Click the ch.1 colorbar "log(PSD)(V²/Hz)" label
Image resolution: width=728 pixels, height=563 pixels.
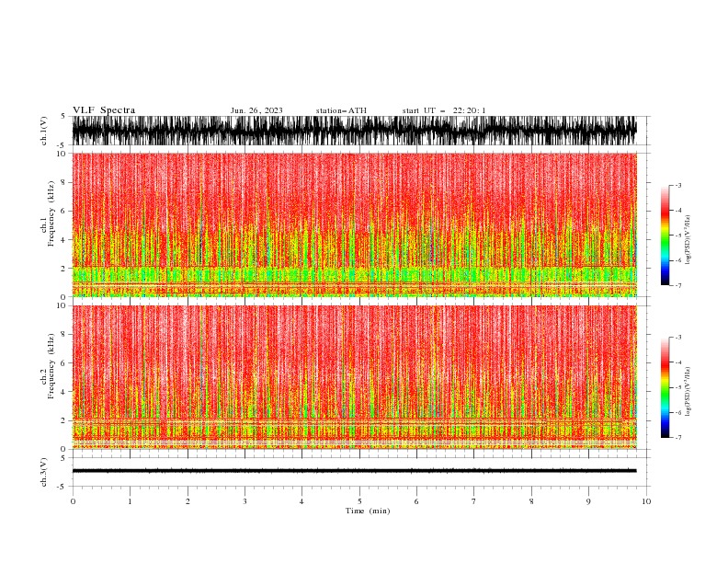click(x=688, y=240)
